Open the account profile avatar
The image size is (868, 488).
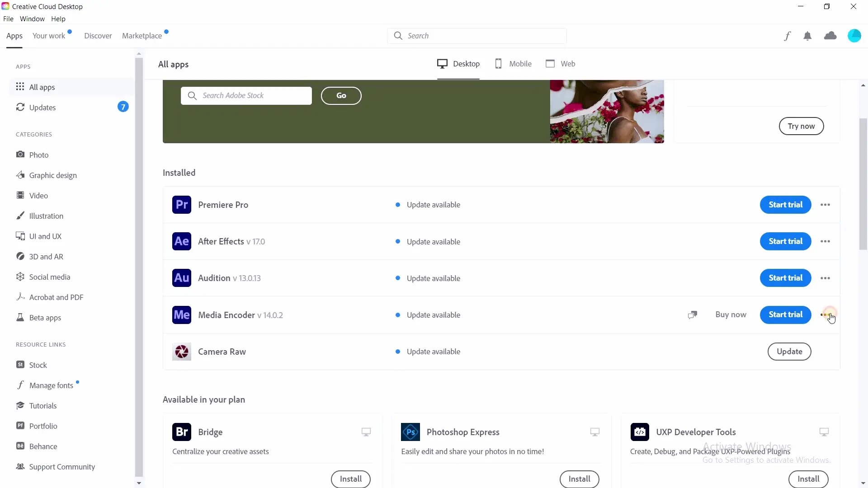coord(854,36)
